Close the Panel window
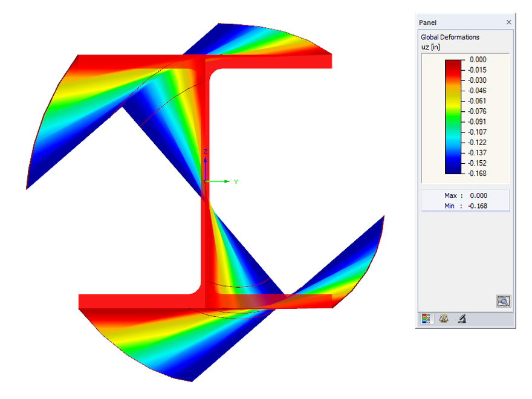The image size is (532, 399). 508,22
